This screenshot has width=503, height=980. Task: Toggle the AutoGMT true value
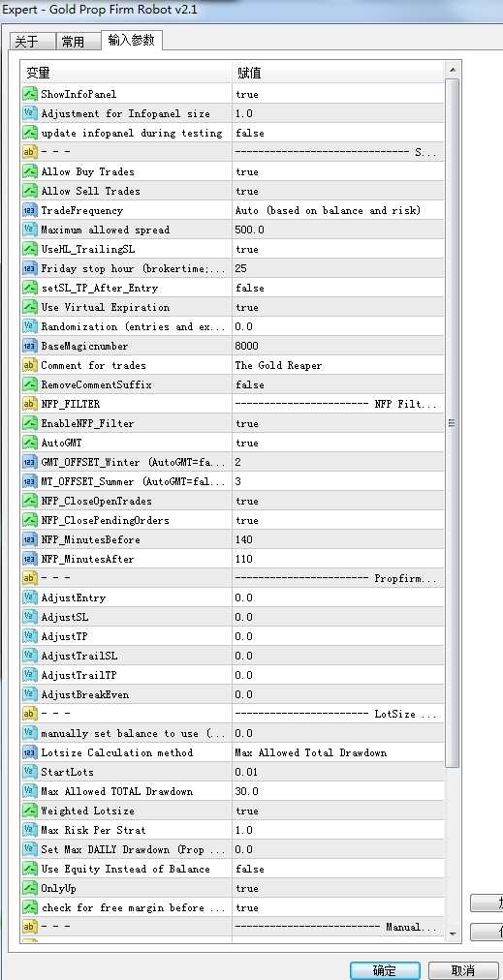[x=338, y=444]
